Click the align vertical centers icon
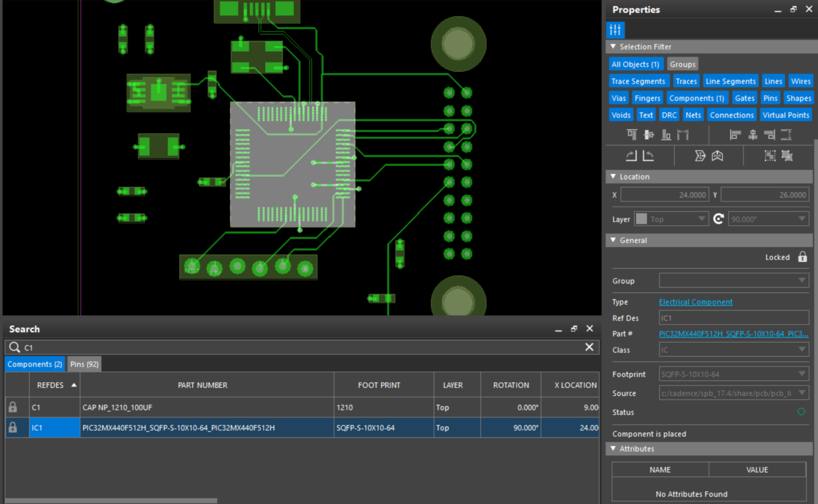The image size is (818, 504). click(752, 135)
